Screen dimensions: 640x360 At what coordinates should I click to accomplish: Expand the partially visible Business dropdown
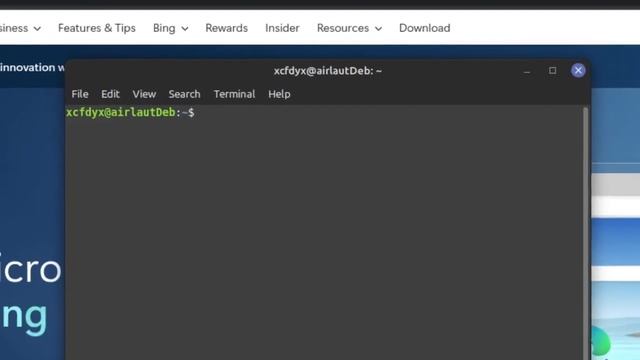click(20, 28)
